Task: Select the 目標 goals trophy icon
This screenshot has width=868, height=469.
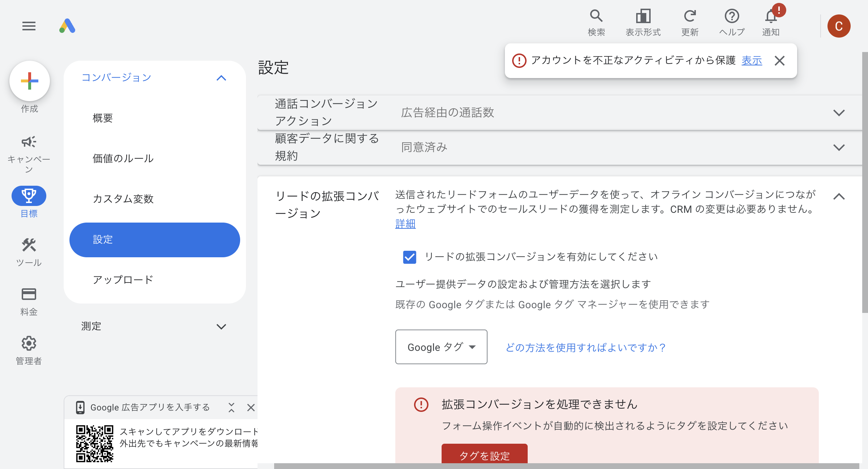Action: coord(29,196)
